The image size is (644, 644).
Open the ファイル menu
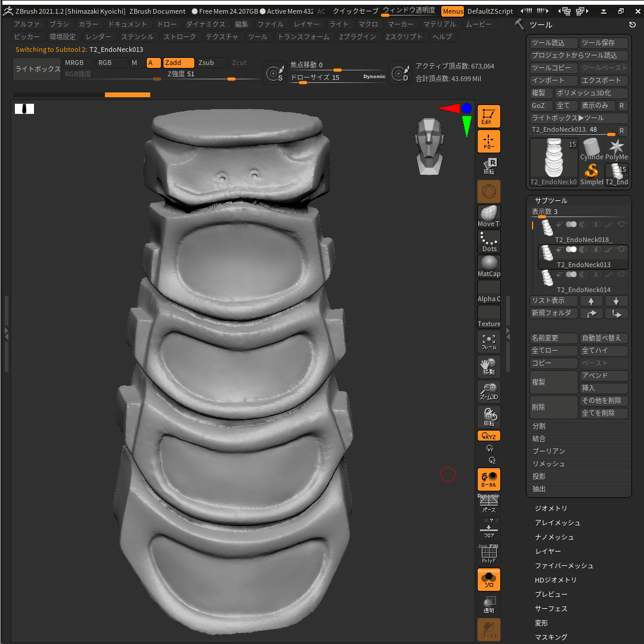tap(270, 24)
